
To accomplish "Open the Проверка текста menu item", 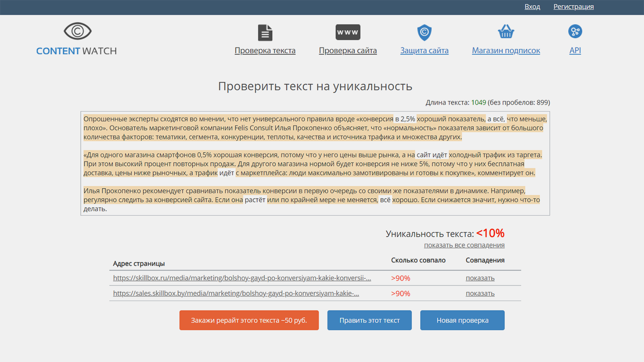I will (x=265, y=51).
